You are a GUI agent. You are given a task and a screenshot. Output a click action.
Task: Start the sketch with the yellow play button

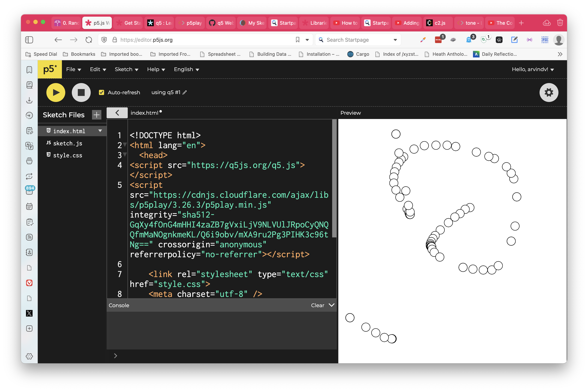(x=56, y=93)
